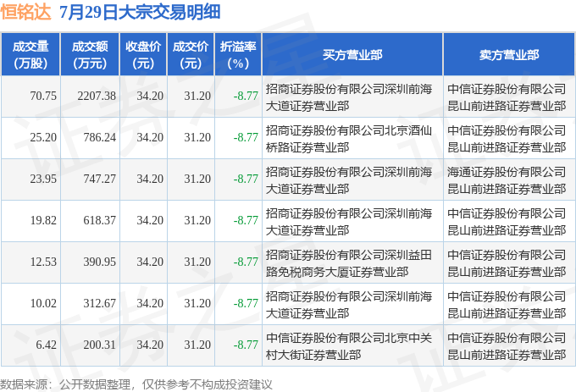The image size is (576, 392).
Task: Click seller 海通证券昆山前进路证券营业部
Action: click(507, 180)
